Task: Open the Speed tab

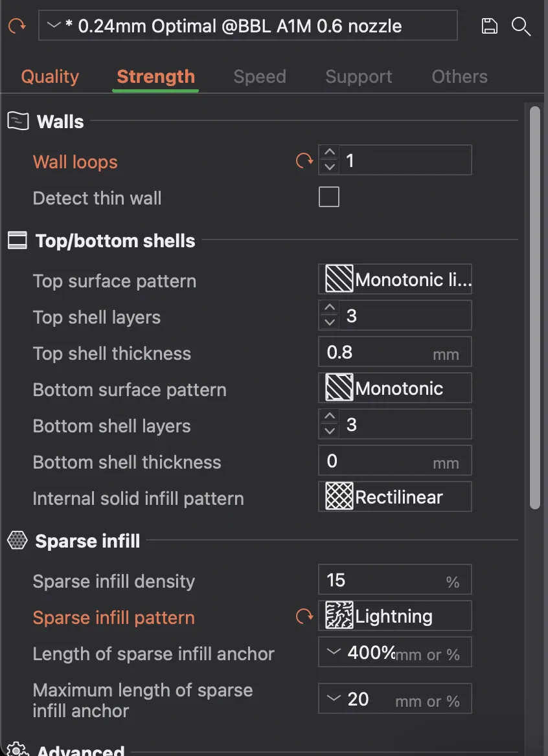Action: click(x=259, y=76)
